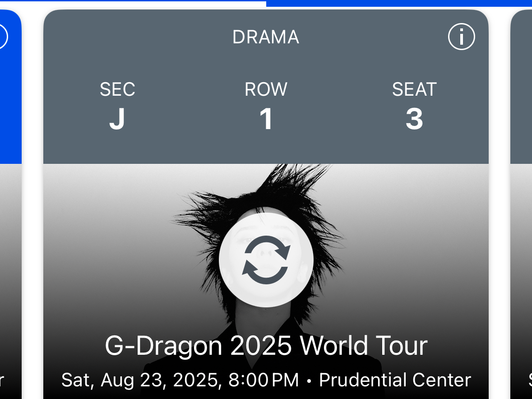Click the ROW column heading label
The image size is (532, 399).
tap(266, 89)
